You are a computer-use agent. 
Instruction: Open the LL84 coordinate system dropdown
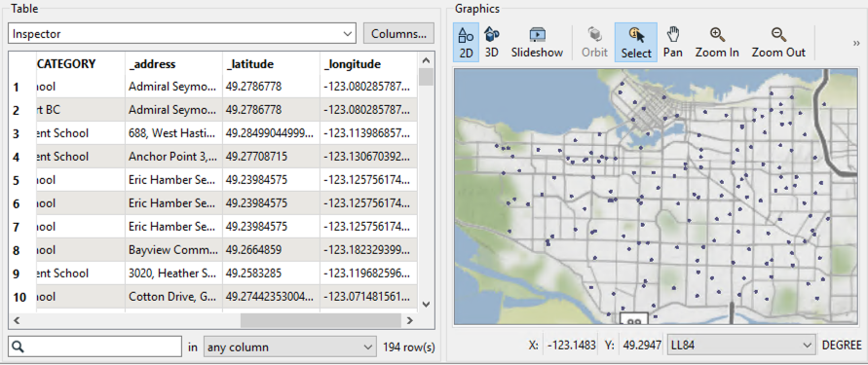(741, 345)
